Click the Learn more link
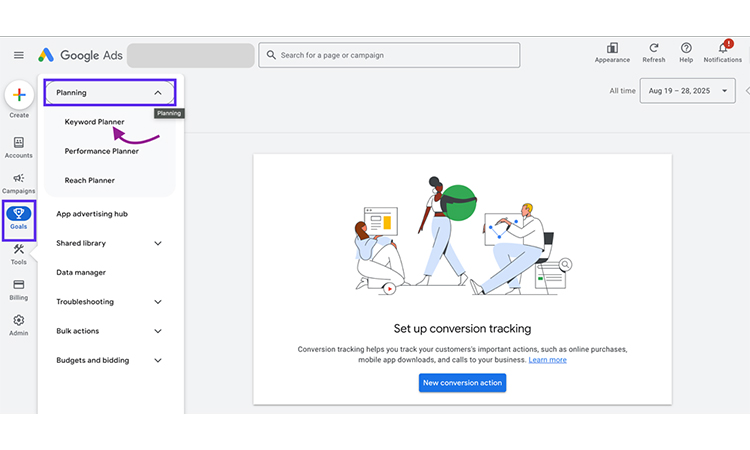 [x=547, y=360]
